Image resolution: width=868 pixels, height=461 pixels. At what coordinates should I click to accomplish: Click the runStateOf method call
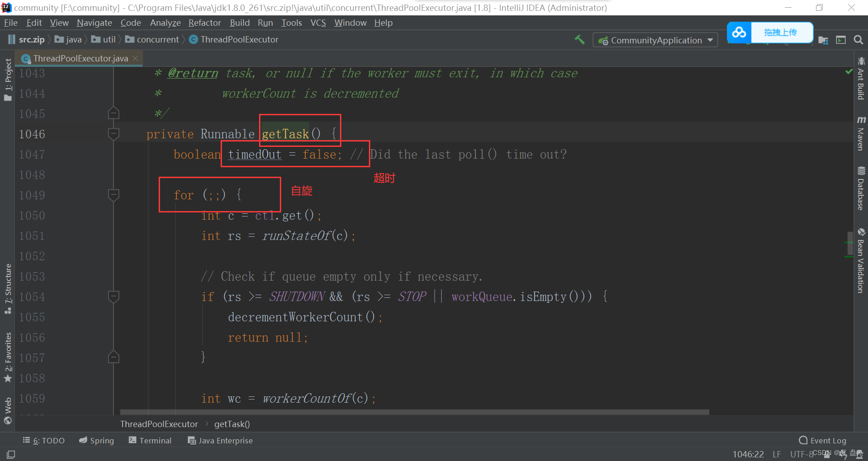[297, 235]
